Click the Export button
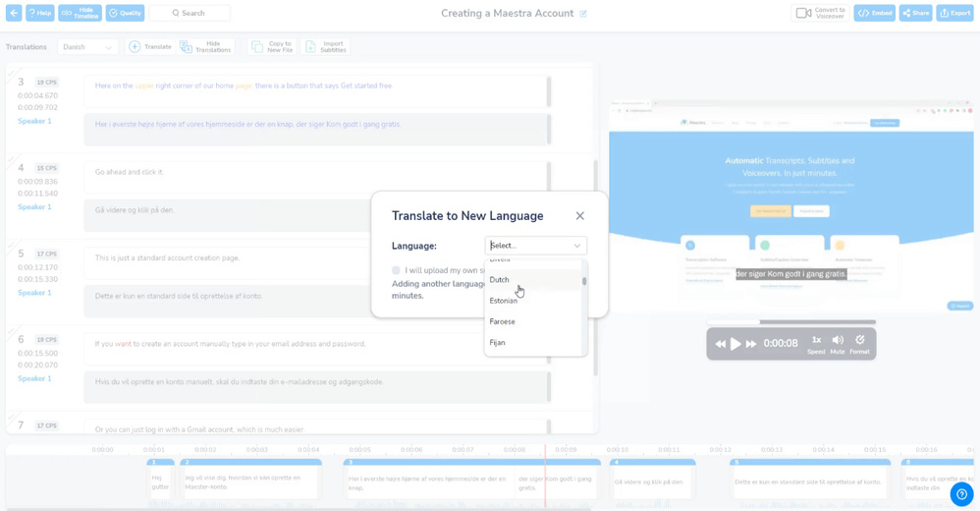 coord(955,13)
